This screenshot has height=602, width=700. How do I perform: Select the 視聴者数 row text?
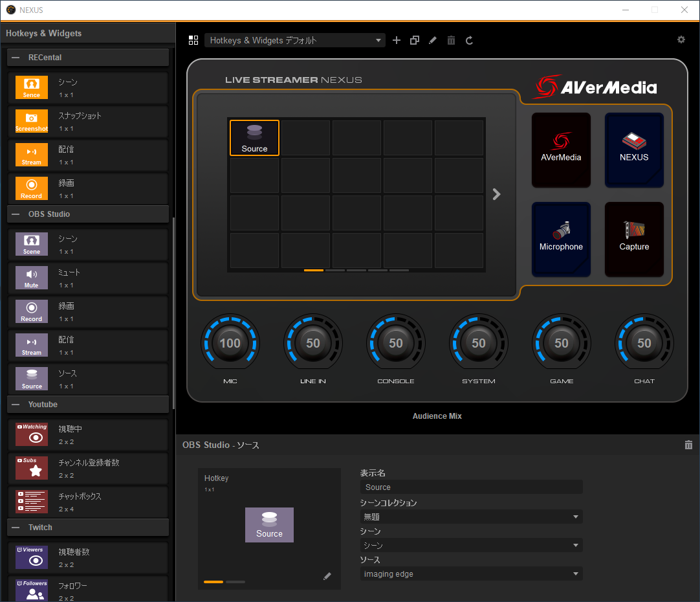pos(74,552)
